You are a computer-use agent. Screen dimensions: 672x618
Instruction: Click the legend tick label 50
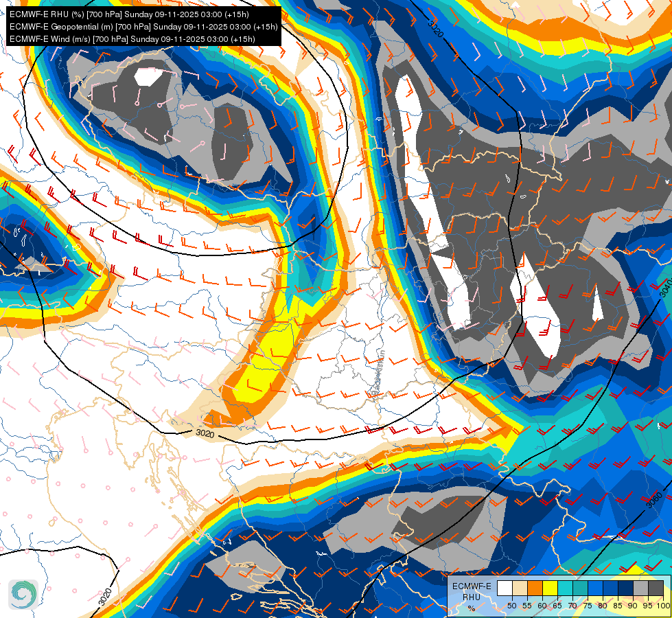point(511,606)
